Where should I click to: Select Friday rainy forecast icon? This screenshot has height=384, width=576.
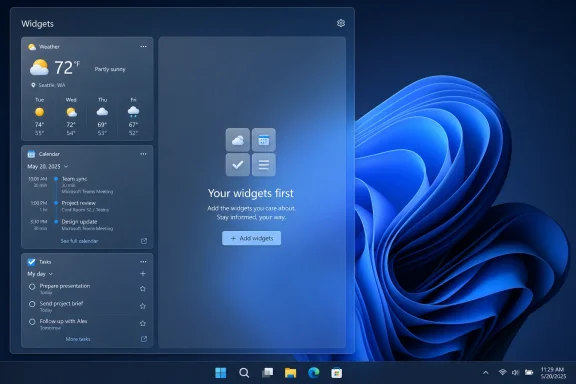pos(133,111)
